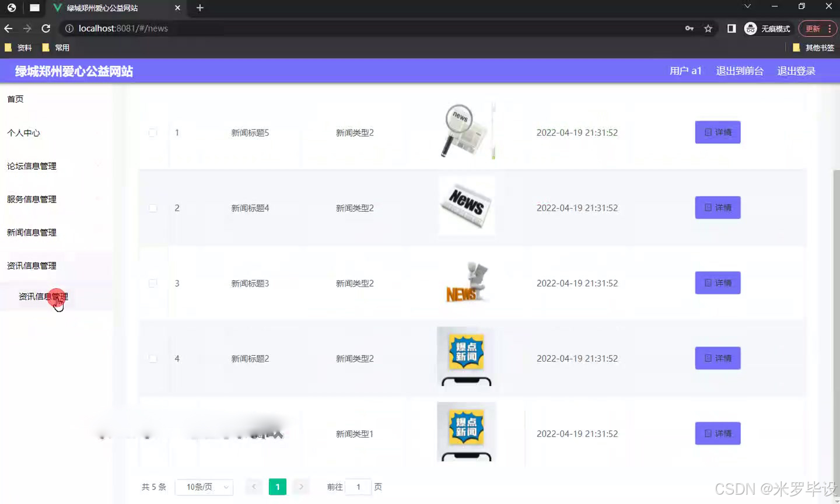The image size is (840, 504).
Task: Tick the checkbox on the 新闻标题3 row
Action: [x=152, y=283]
